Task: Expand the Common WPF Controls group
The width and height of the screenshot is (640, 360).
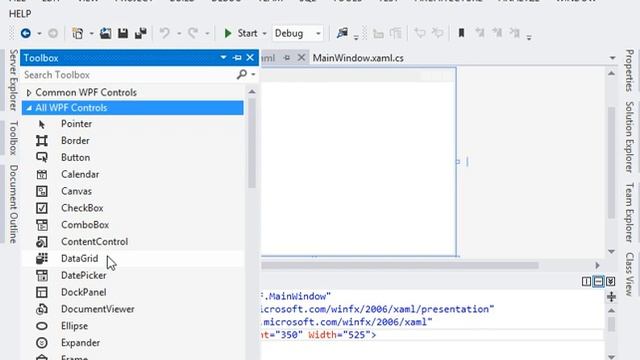Action: click(x=29, y=93)
